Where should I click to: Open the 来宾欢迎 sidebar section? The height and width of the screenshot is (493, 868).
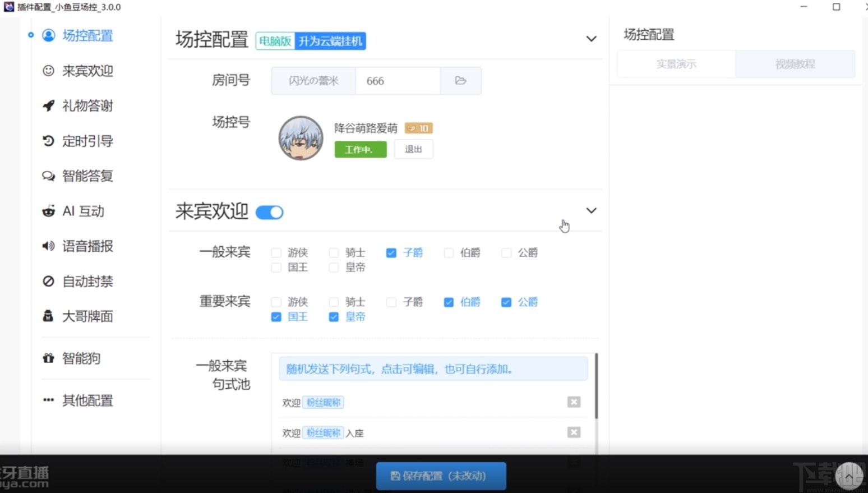(x=87, y=71)
